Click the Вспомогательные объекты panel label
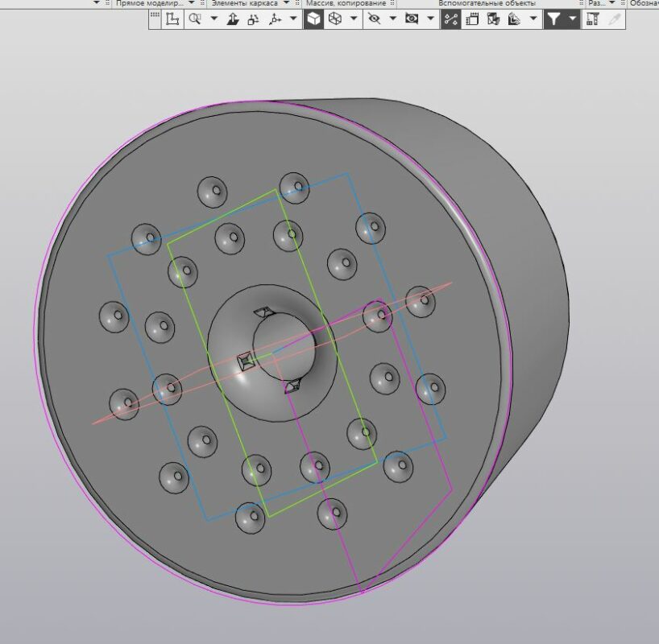 click(x=487, y=3)
